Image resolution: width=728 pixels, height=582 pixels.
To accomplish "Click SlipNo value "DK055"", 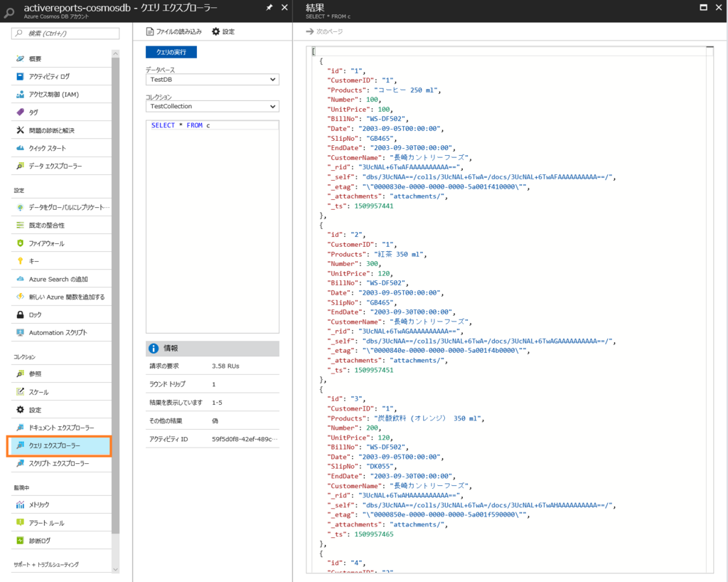I will pyautogui.click(x=381, y=466).
